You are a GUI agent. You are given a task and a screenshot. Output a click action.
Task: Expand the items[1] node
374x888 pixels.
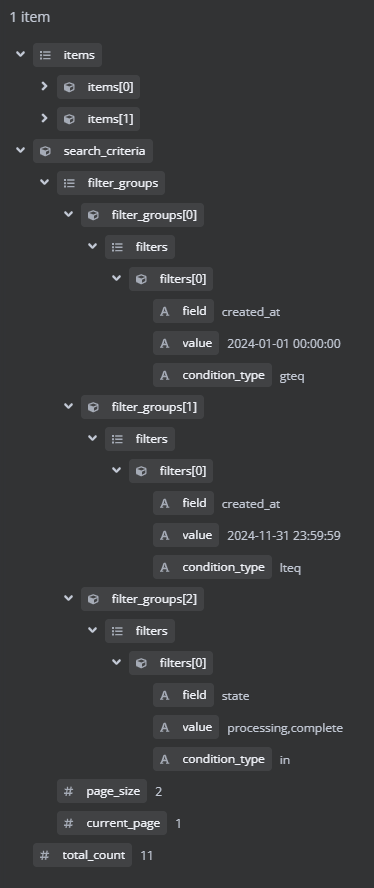click(x=44, y=119)
